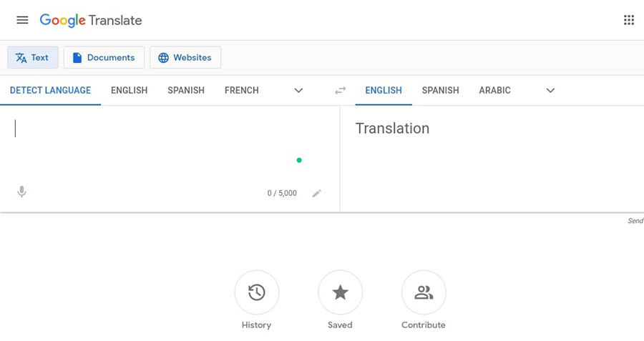
Task: Expand more source languages list
Action: [298, 91]
